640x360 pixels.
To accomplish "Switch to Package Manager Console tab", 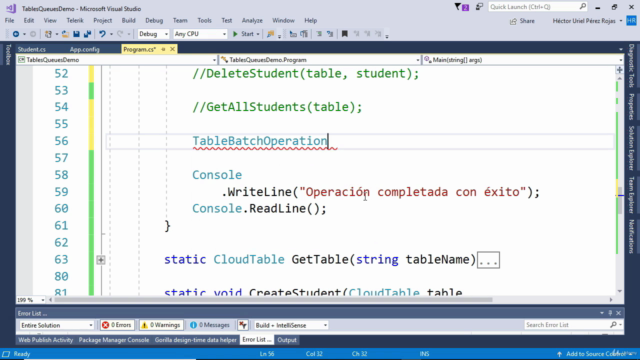I will coord(114,340).
